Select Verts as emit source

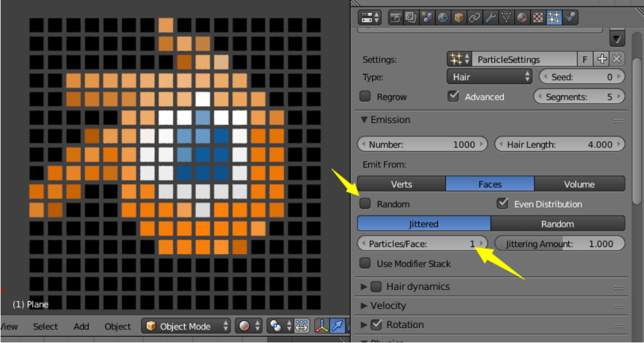[x=402, y=184]
